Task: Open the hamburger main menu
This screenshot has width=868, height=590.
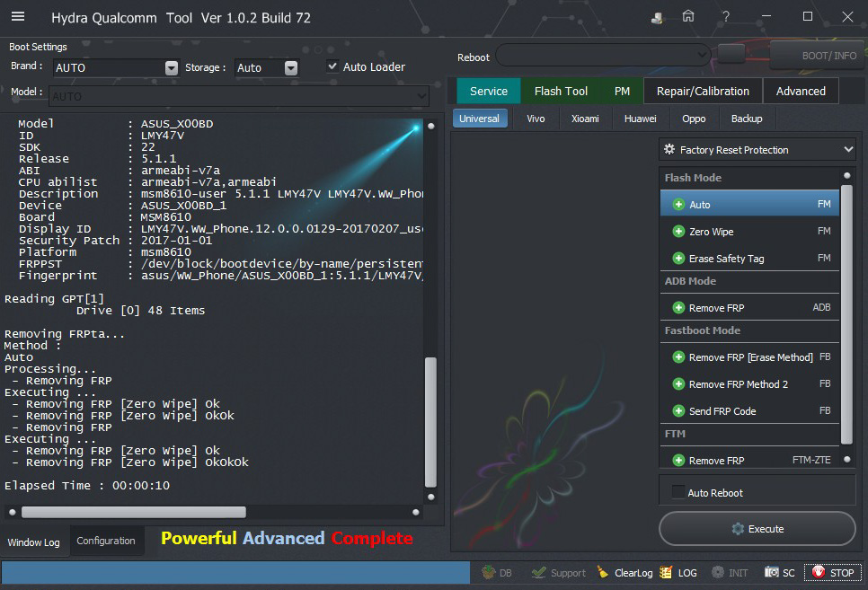Action: (18, 16)
